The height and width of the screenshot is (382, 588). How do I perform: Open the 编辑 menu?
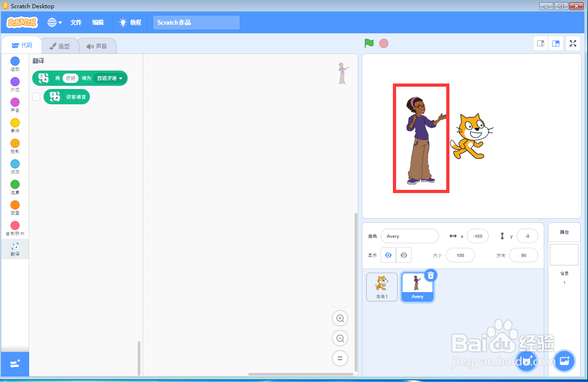click(x=98, y=22)
